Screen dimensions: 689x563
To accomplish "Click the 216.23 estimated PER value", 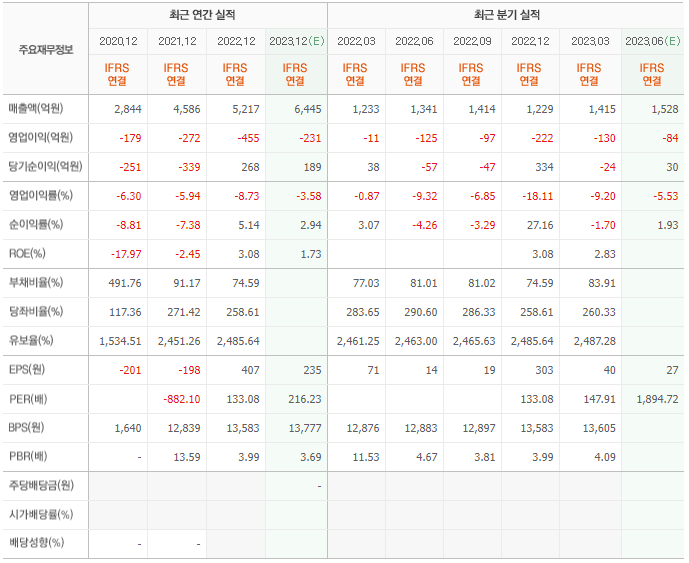I will (305, 399).
